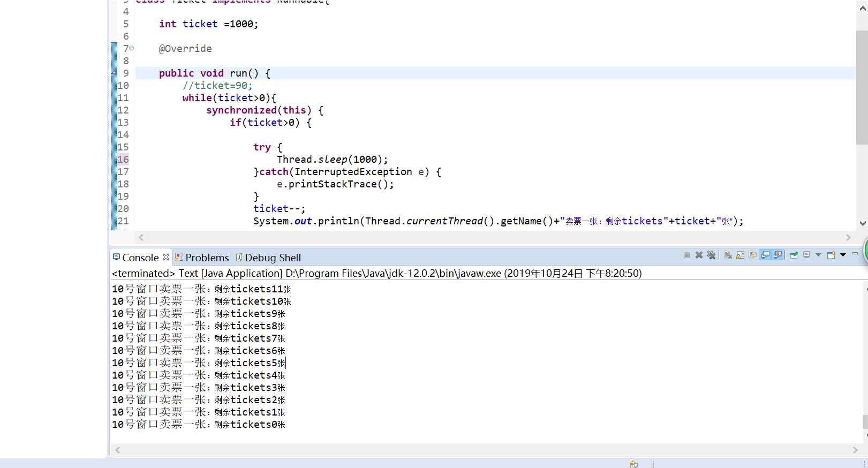Click the Remove All Terminated Launches double-X icon
Screen dimensions: 868x468
click(711, 255)
